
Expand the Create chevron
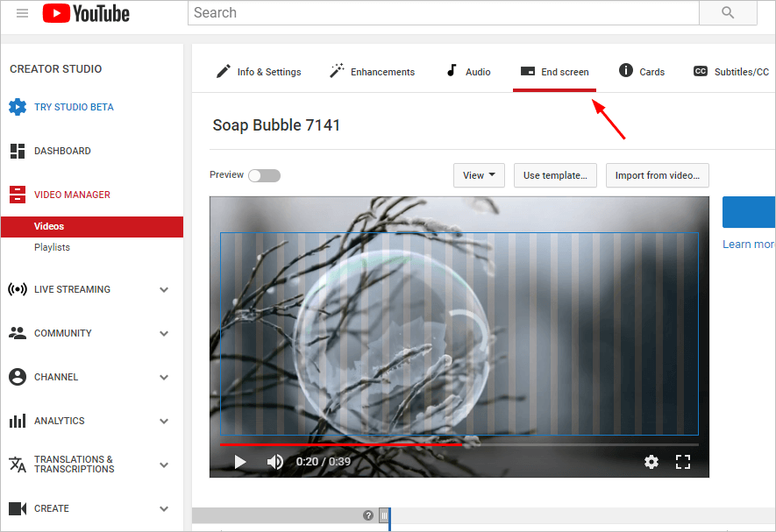[164, 508]
